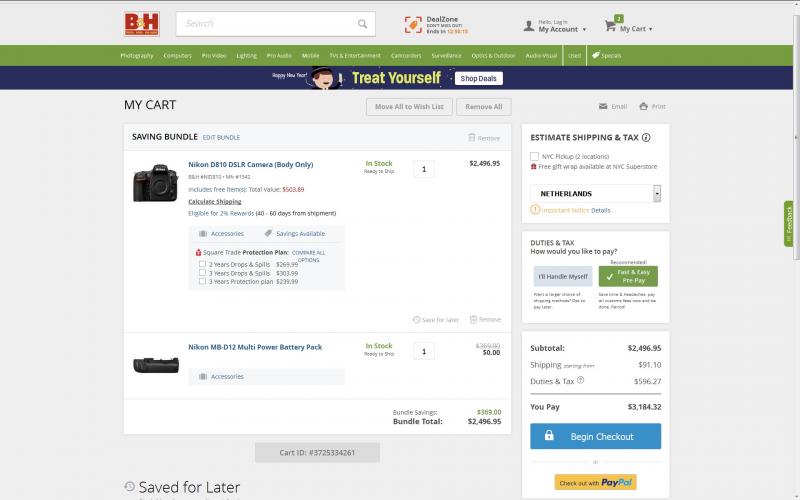Image resolution: width=800 pixels, height=500 pixels.
Task: Open the Pro Video menu
Action: 214,55
